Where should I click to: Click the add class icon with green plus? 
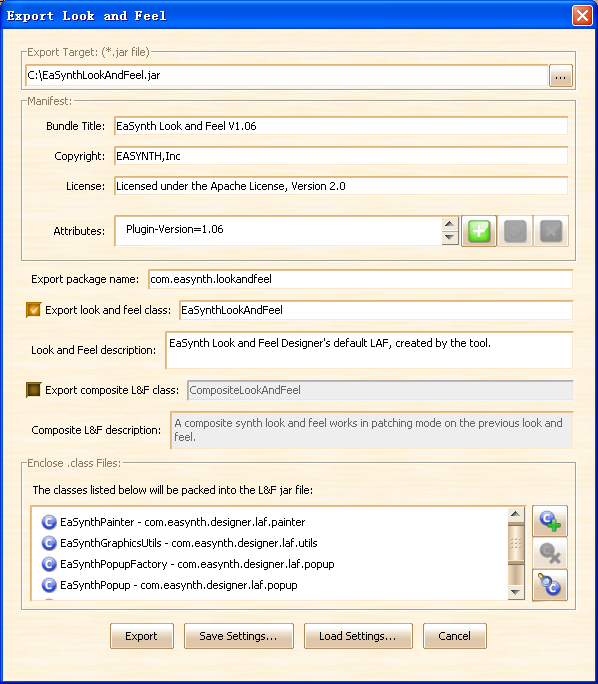(550, 521)
